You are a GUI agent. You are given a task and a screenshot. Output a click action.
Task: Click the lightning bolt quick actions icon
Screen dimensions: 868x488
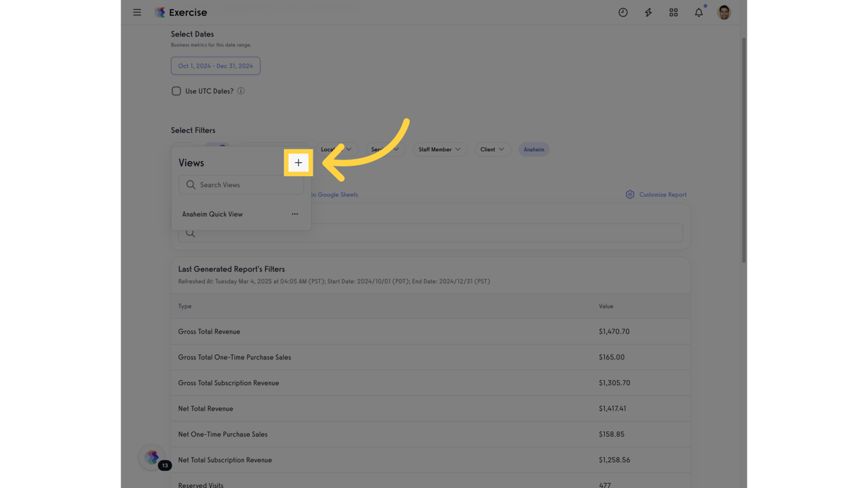click(648, 12)
